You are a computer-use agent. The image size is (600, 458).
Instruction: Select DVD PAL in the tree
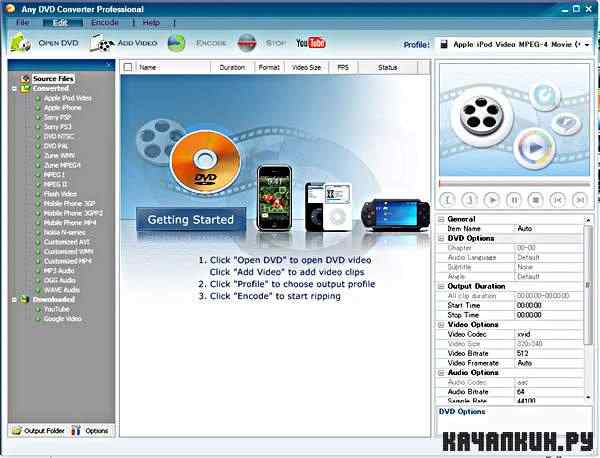coord(55,146)
